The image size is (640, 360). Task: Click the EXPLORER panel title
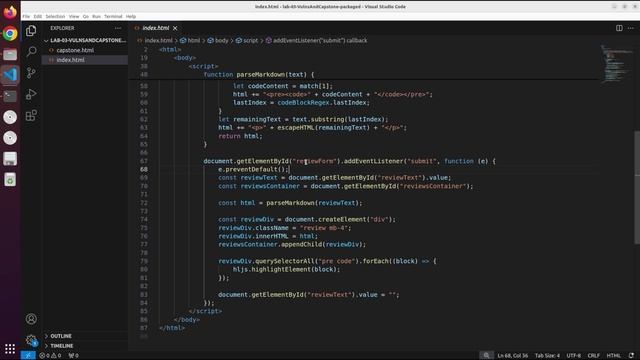[62, 28]
